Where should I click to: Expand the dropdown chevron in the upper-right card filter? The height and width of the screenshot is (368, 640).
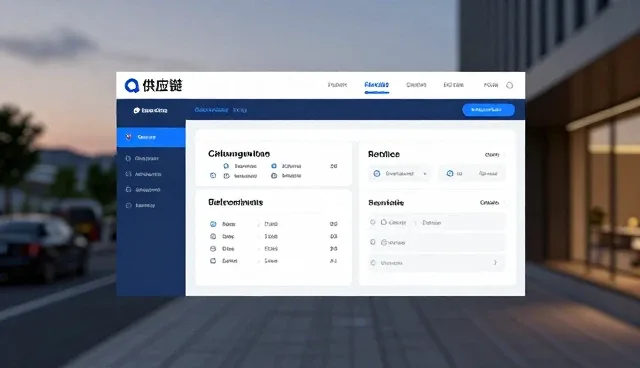tap(425, 174)
